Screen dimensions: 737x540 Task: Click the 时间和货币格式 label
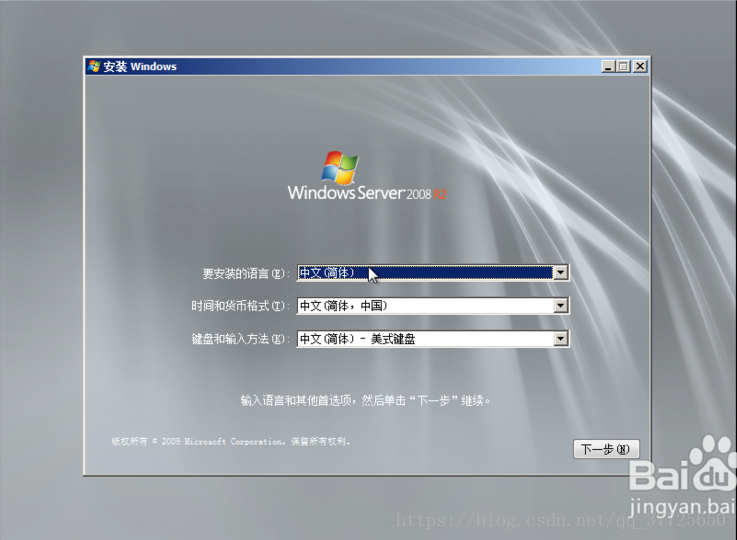coord(240,306)
